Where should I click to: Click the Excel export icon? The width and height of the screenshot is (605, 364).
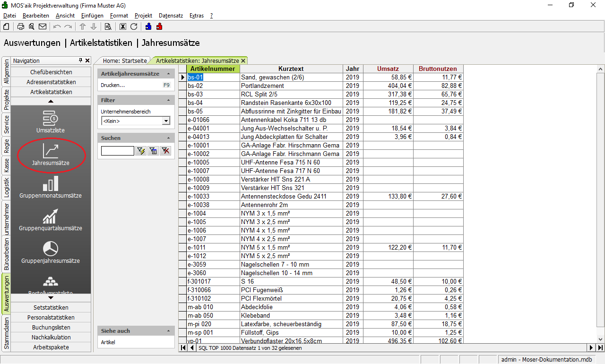click(123, 26)
